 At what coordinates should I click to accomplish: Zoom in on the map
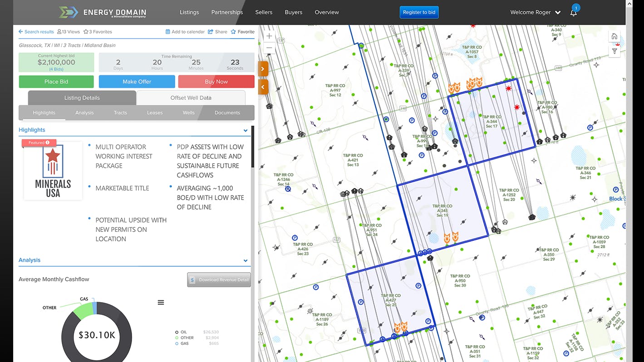tap(269, 36)
